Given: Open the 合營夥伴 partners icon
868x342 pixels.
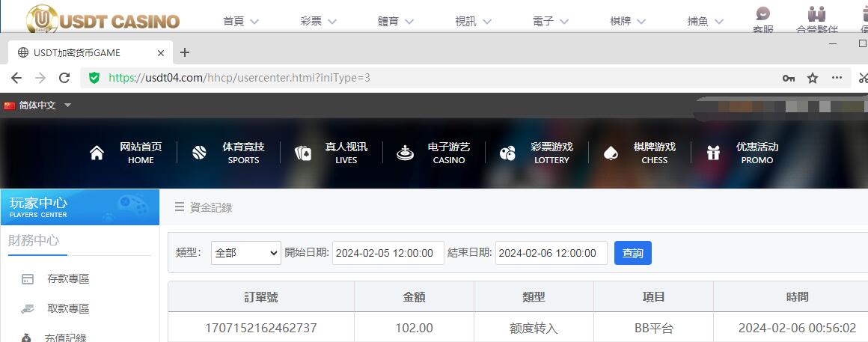Looking at the screenshot, I should point(816,19).
